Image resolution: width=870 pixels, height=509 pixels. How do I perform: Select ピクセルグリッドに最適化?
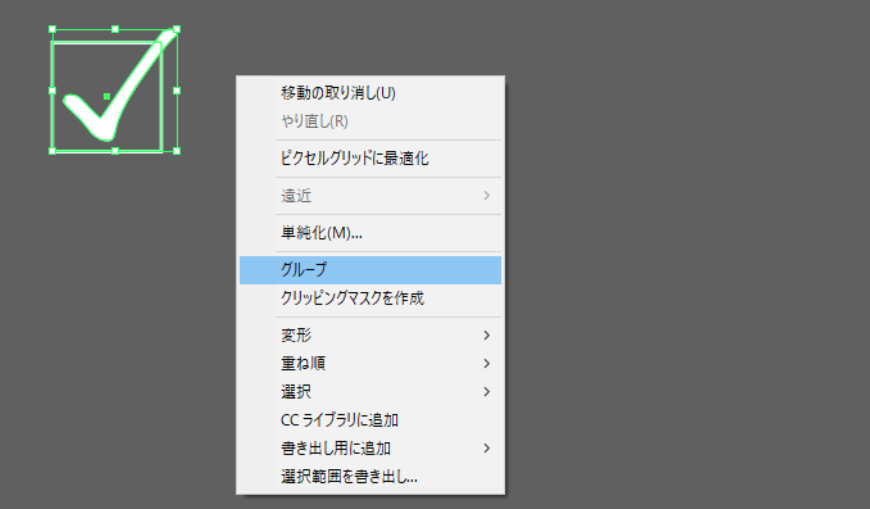[370, 159]
